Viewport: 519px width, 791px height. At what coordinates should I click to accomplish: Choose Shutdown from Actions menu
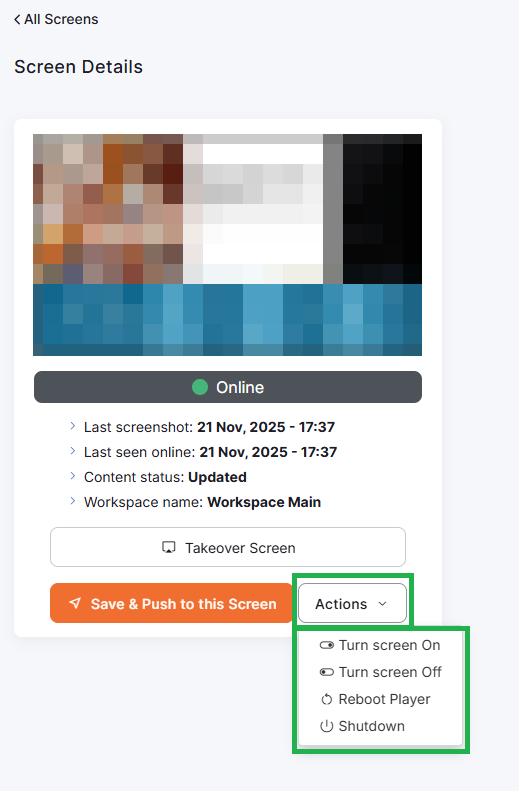click(x=380, y=726)
